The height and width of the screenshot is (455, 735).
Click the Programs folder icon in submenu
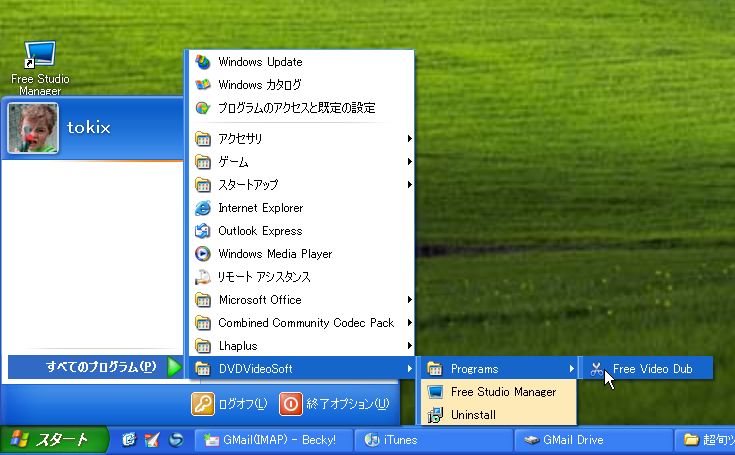[x=435, y=369]
